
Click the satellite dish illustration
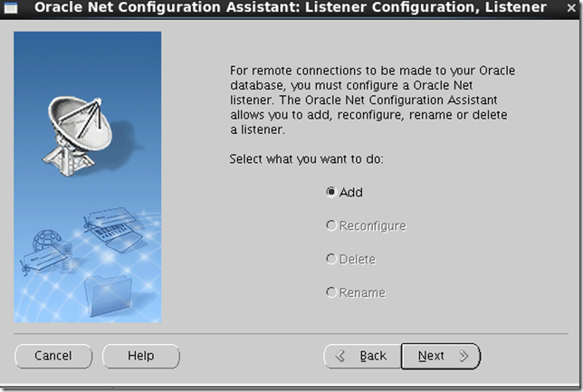[x=77, y=136]
